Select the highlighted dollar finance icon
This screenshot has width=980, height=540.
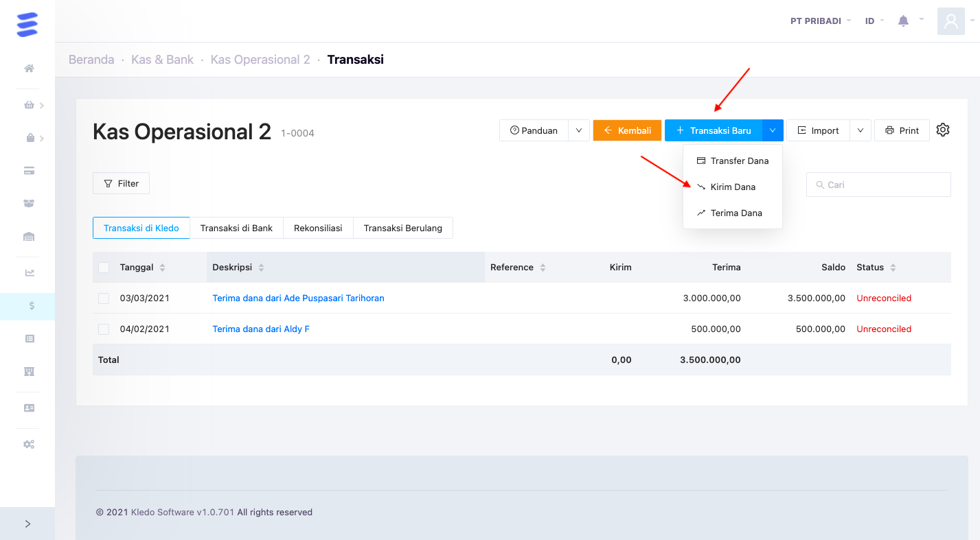28,307
